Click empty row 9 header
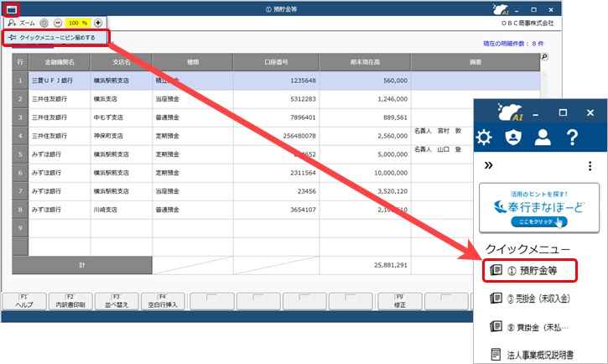Viewport: 608px width, 364px height. coord(20,228)
